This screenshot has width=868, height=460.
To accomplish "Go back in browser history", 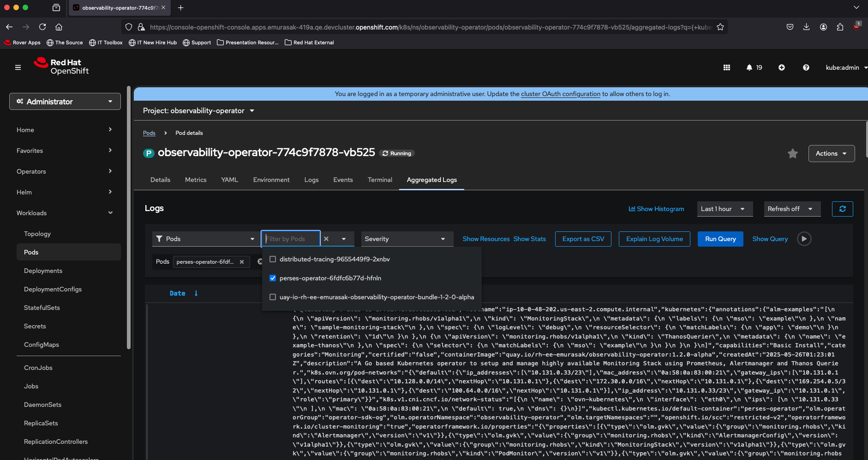I will 9,27.
